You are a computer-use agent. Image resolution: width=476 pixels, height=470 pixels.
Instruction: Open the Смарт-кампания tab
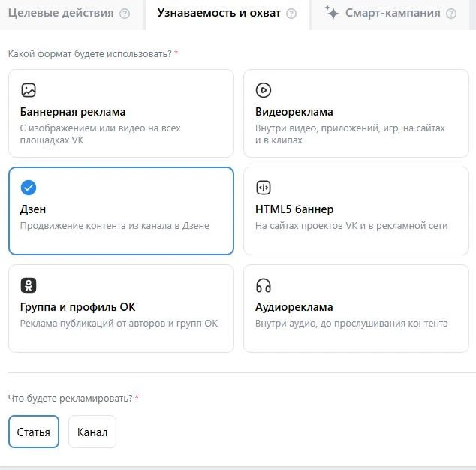tap(390, 14)
